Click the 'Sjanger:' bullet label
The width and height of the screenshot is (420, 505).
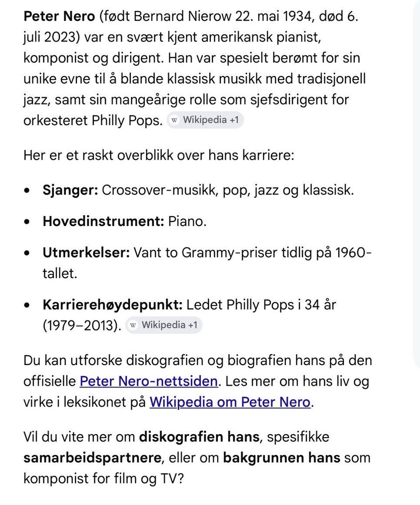(x=70, y=190)
